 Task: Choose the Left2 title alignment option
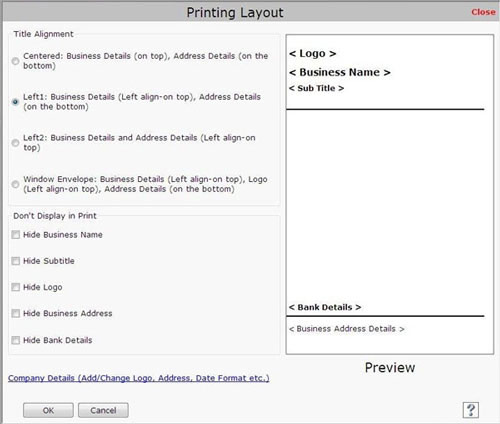click(x=15, y=143)
